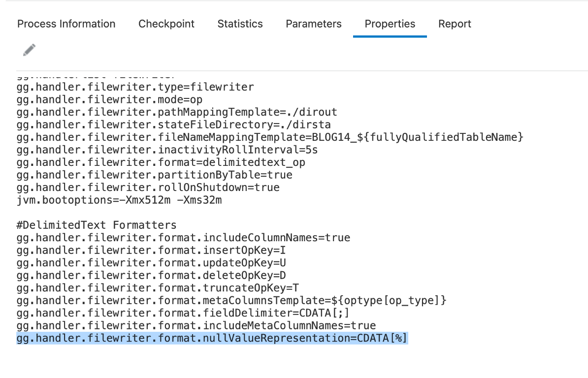The height and width of the screenshot is (378, 588).
Task: Switch to the Process Information tab
Action: (x=66, y=24)
